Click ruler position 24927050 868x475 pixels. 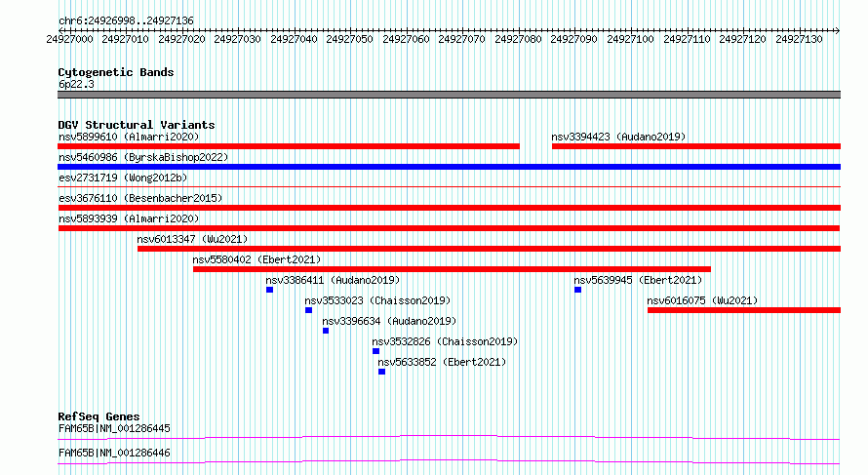(x=350, y=39)
